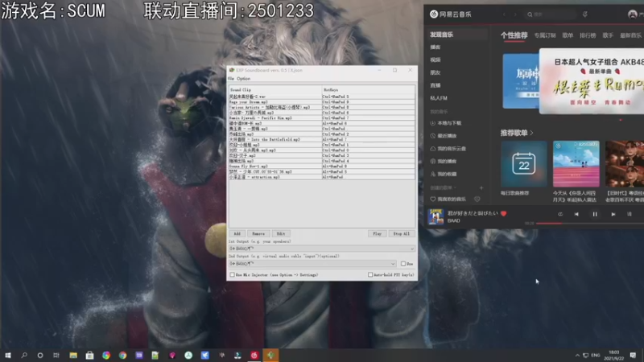The image size is (644, 362).
Task: Open 视频 in the music sidebar
Action: [436, 60]
